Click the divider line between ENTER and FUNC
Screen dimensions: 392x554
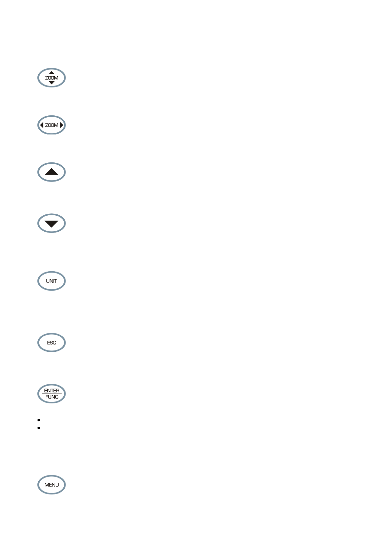click(x=52, y=394)
